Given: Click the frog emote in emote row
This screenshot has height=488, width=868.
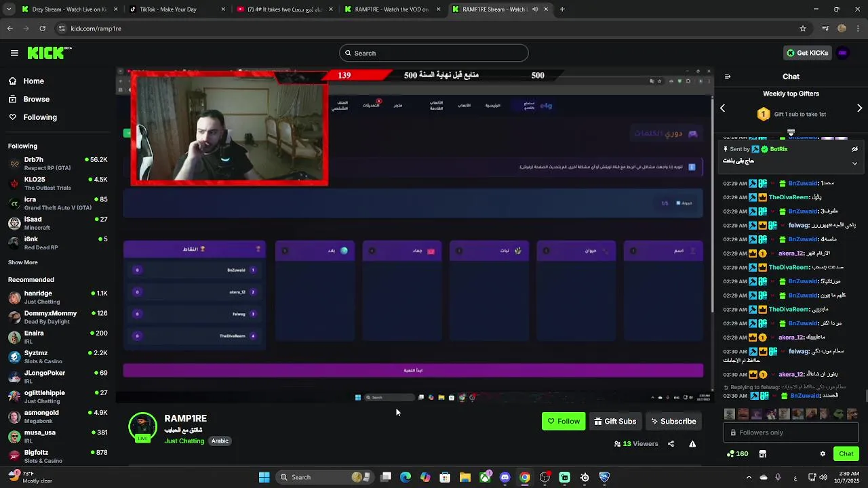Looking at the screenshot, I should pyautogui.click(x=839, y=413).
